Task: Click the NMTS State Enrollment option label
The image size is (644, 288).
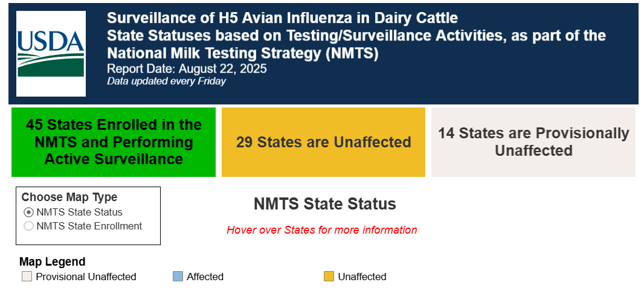Action: coord(89,226)
